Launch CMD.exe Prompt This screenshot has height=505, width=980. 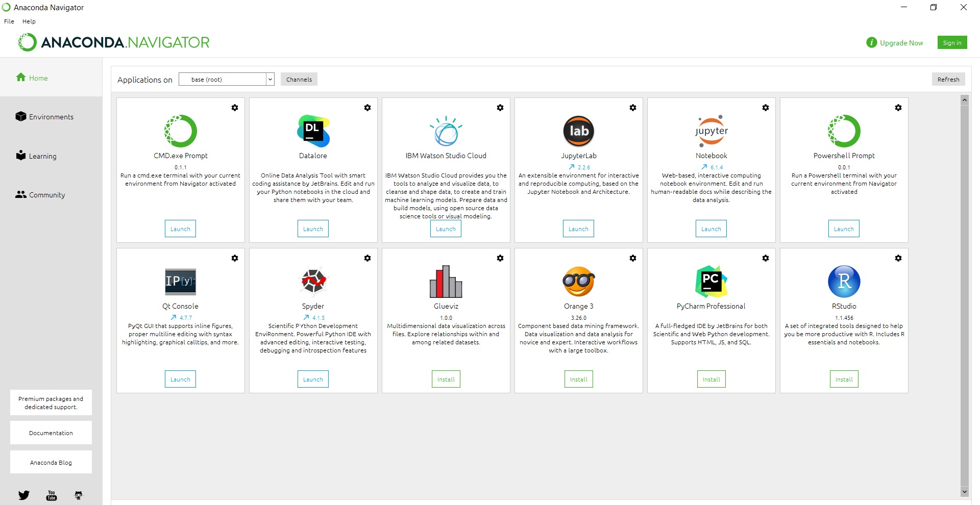point(180,229)
